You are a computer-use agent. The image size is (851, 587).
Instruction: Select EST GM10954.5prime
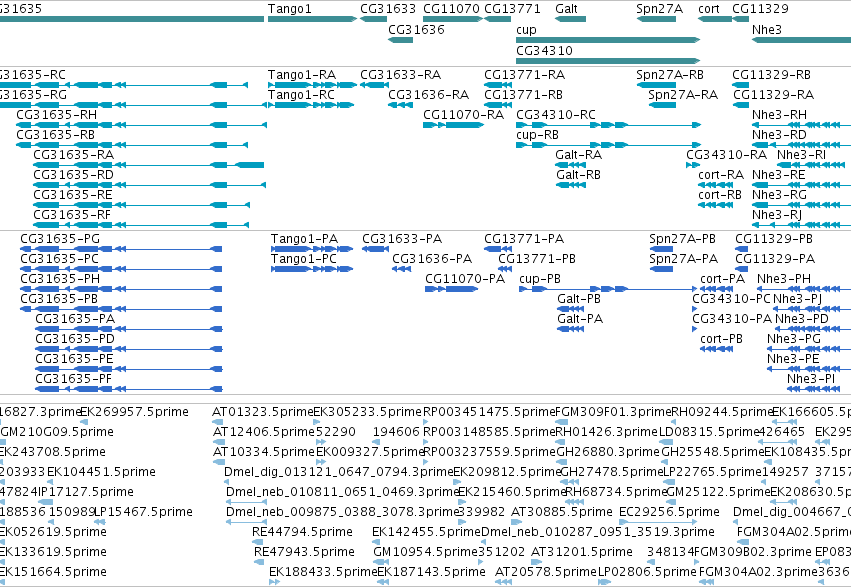pyautogui.click(x=424, y=552)
